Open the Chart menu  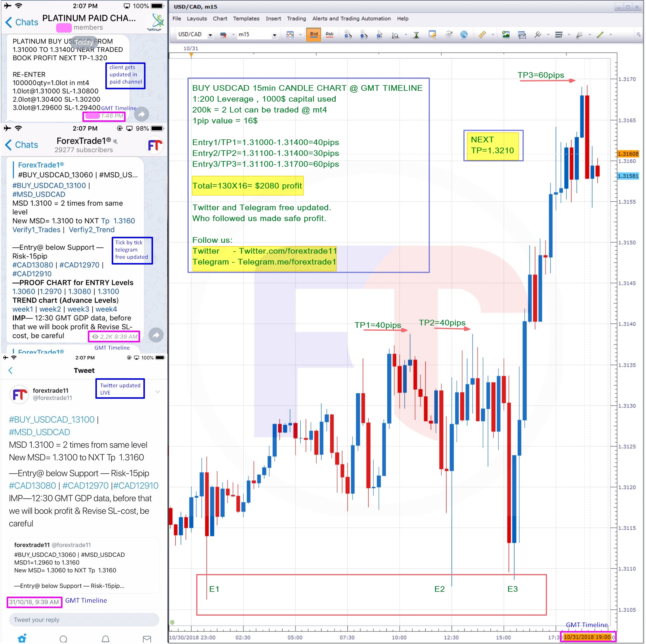(x=220, y=19)
